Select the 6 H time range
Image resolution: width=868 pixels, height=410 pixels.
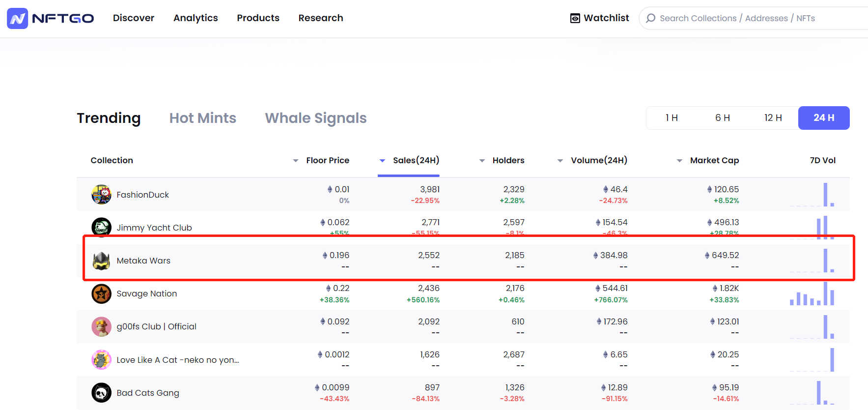pos(723,118)
